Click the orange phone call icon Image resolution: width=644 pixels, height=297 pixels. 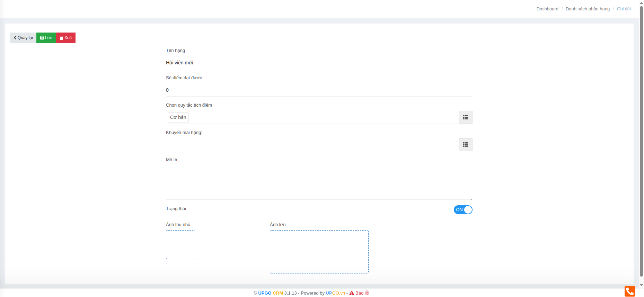pyautogui.click(x=629, y=291)
